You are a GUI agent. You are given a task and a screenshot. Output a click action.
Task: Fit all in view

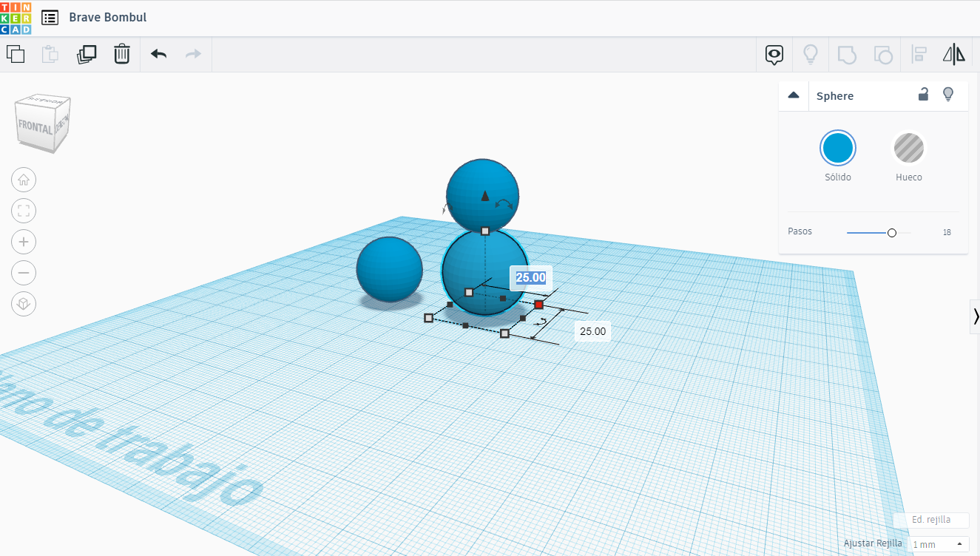[x=24, y=211]
